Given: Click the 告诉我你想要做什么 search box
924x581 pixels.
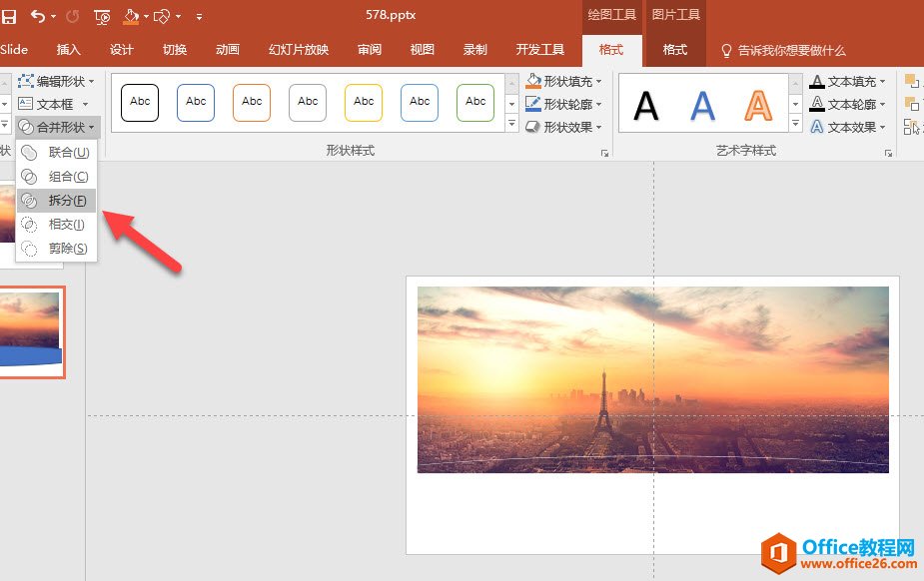Looking at the screenshot, I should tap(791, 50).
